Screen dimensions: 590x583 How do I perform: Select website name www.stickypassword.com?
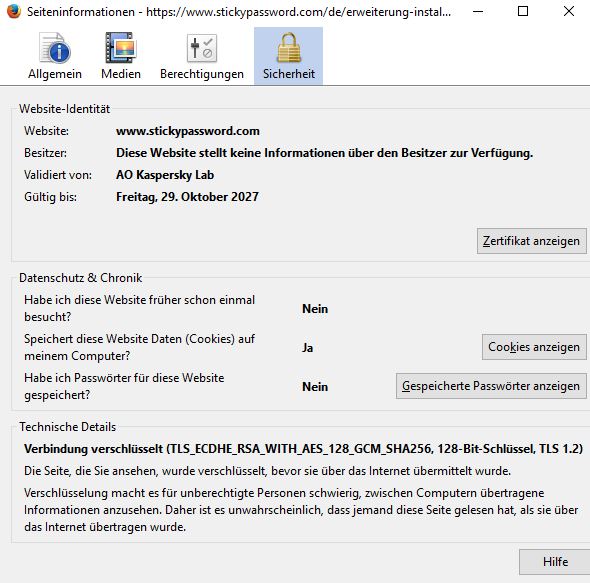click(188, 131)
